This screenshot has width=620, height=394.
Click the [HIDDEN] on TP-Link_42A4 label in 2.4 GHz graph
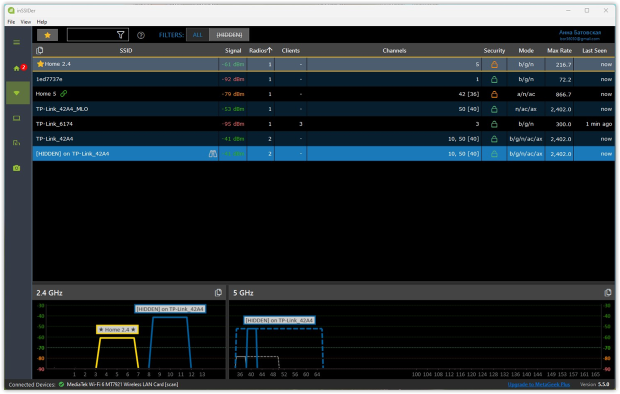pos(170,309)
